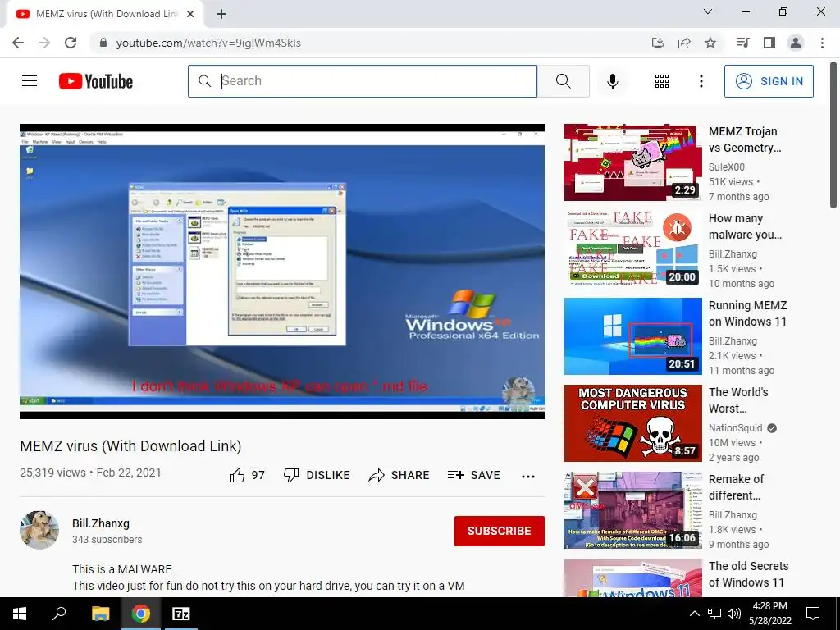Open volume control in system tray

point(734,614)
